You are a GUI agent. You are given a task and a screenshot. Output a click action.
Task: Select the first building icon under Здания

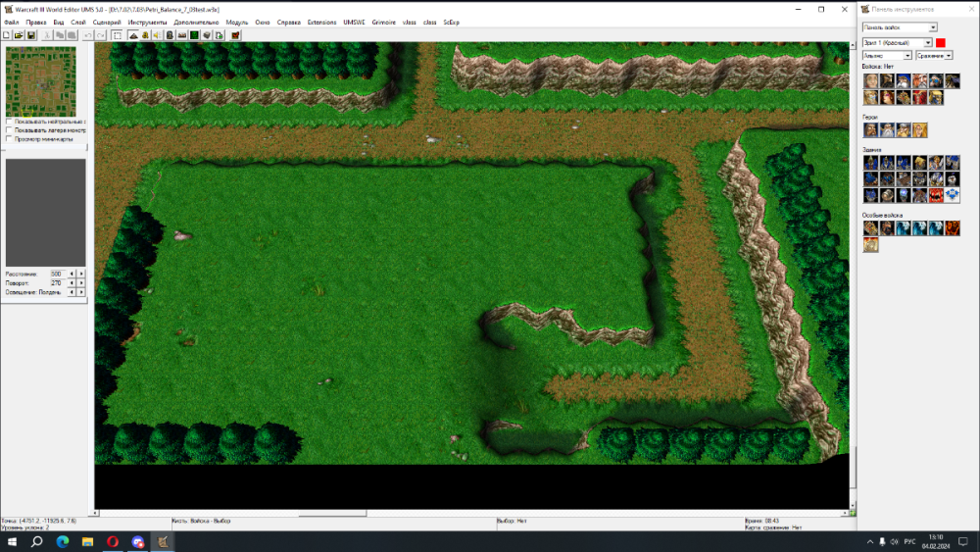870,163
